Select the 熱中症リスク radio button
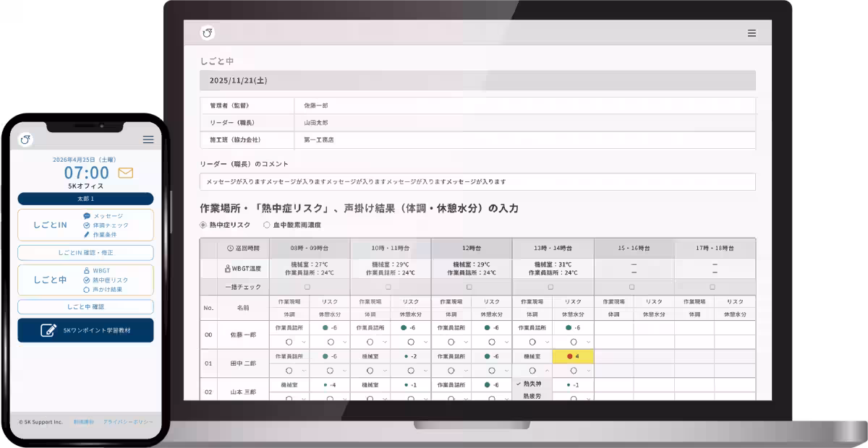The width and height of the screenshot is (868, 448). [x=203, y=225]
